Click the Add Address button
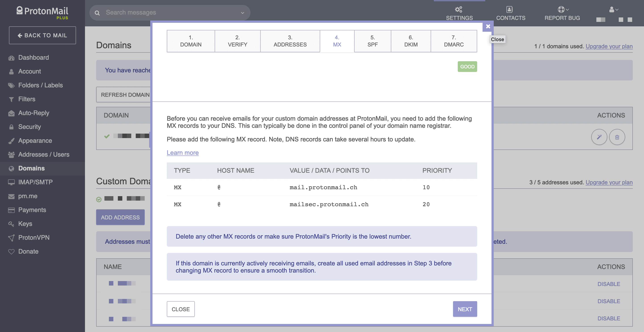The image size is (644, 332). (120, 217)
